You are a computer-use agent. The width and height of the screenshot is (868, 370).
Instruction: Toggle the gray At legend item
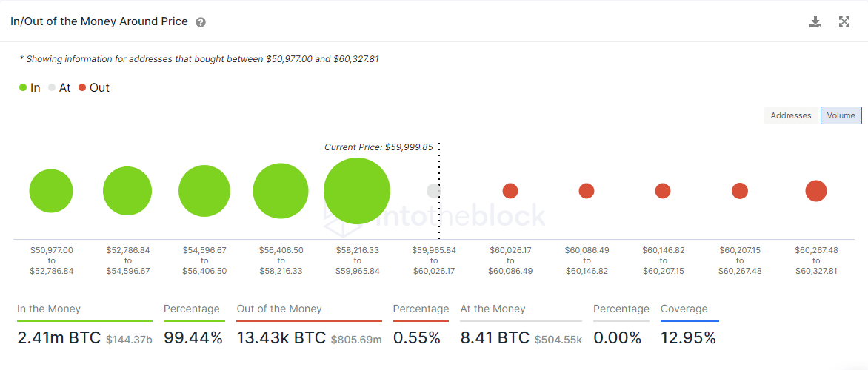[59, 87]
